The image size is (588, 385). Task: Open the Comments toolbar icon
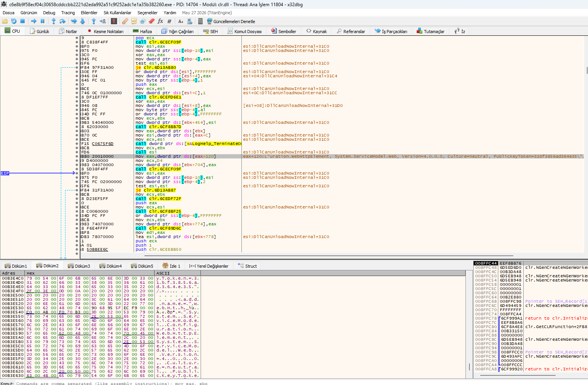134,21
